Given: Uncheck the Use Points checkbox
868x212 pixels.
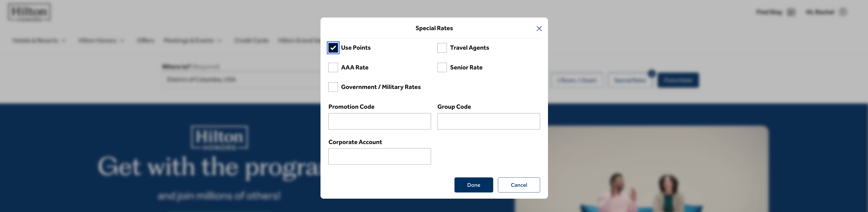Looking at the screenshot, I should pyautogui.click(x=333, y=48).
